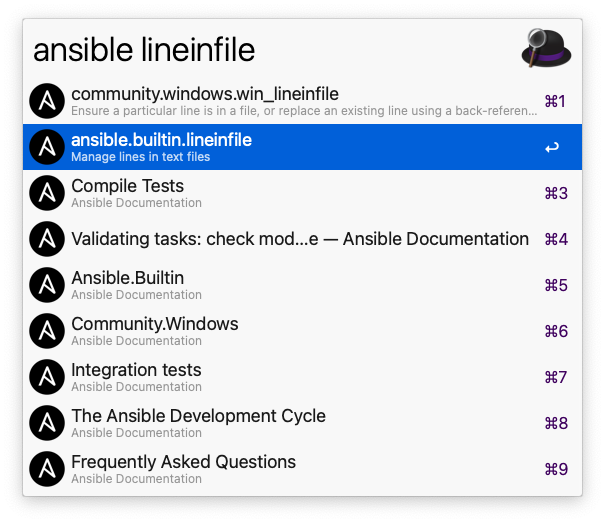Click the Ansible icon beside community.windows.win_lineinfile
The image size is (605, 523).
point(47,101)
